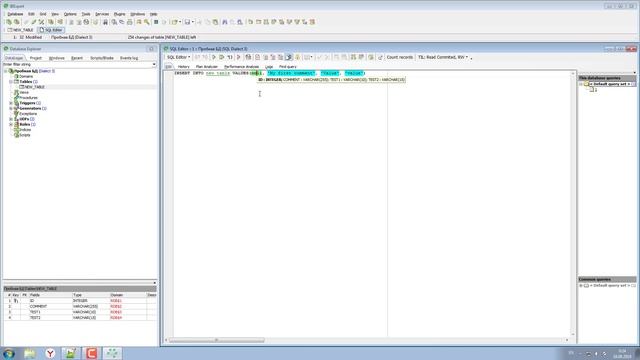640x360 pixels.
Task: Expand the UDFs node
Action: (11, 119)
